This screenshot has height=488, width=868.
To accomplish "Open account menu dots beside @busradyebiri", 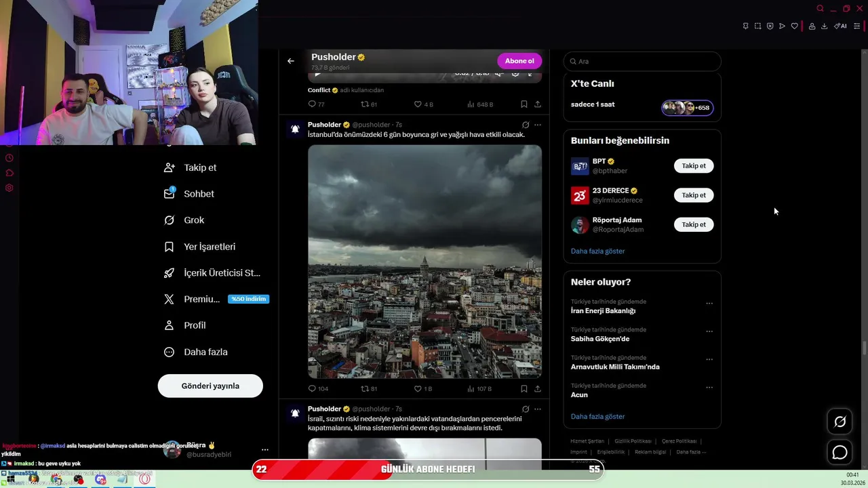I will (x=265, y=449).
